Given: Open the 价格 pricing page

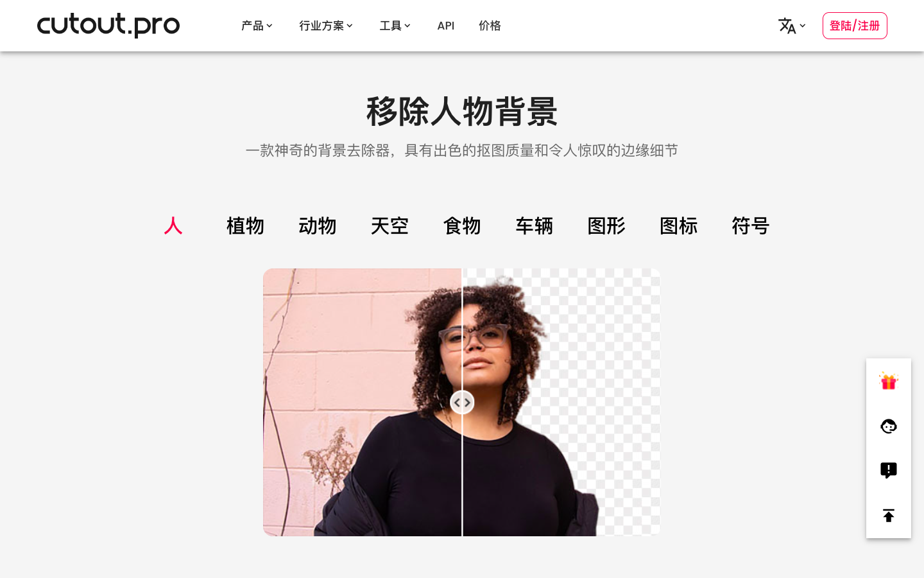Looking at the screenshot, I should click(x=490, y=26).
